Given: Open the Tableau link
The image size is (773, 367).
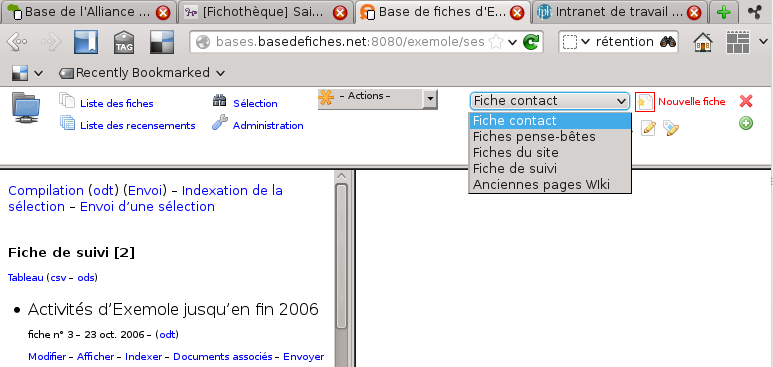Looking at the screenshot, I should pos(26,278).
